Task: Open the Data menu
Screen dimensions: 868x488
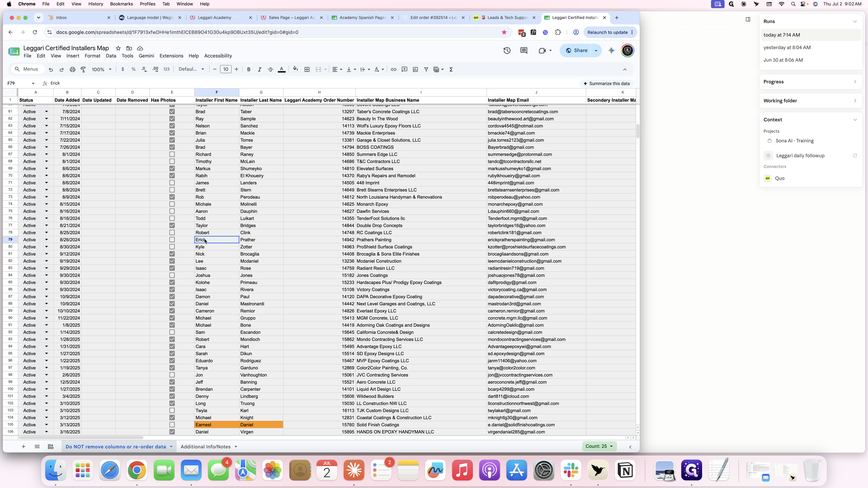Action: click(x=111, y=56)
